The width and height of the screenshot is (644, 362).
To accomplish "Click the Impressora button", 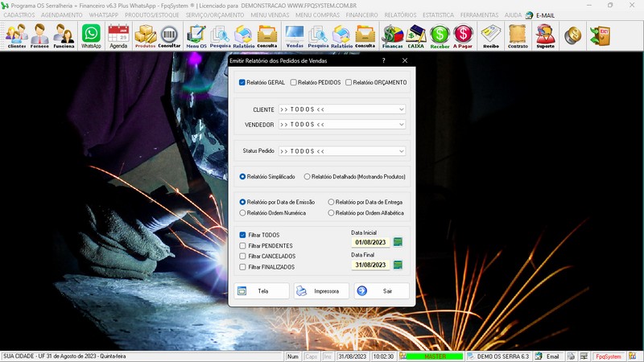I will click(x=321, y=291).
